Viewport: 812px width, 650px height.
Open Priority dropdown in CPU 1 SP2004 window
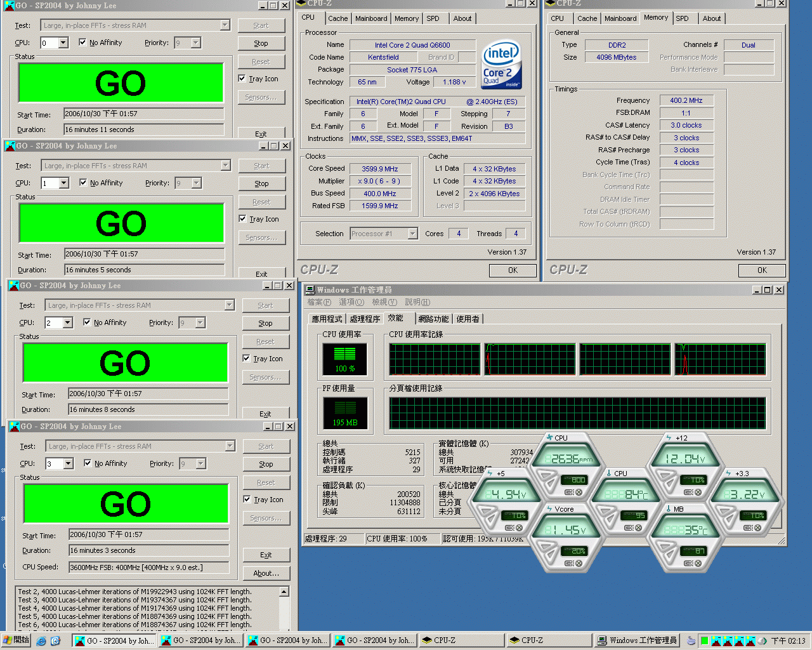(196, 183)
